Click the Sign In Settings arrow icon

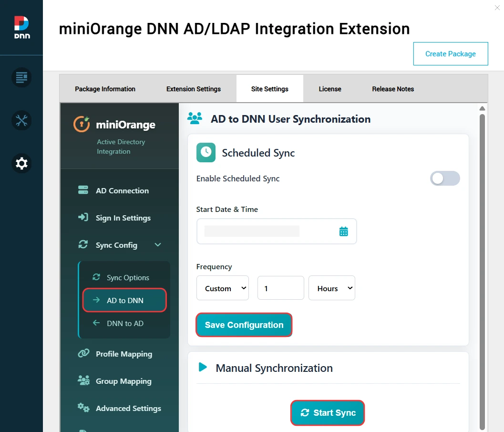click(83, 217)
